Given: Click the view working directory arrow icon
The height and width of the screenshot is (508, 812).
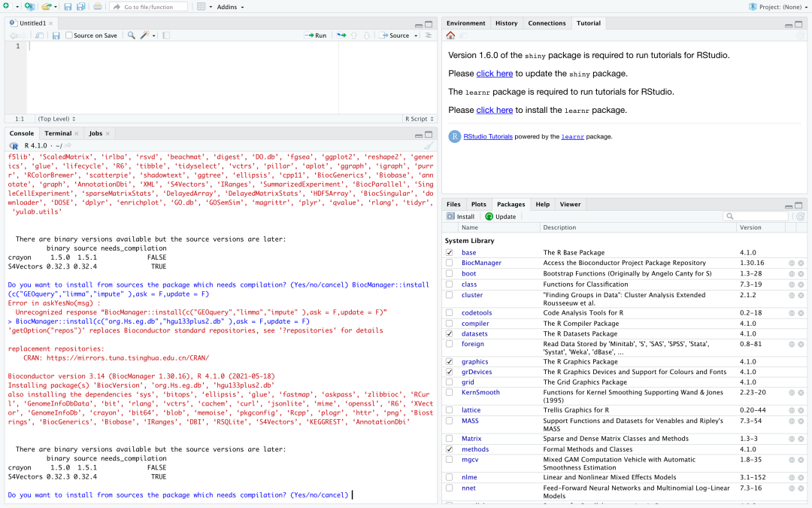Looking at the screenshot, I should click(x=68, y=146).
